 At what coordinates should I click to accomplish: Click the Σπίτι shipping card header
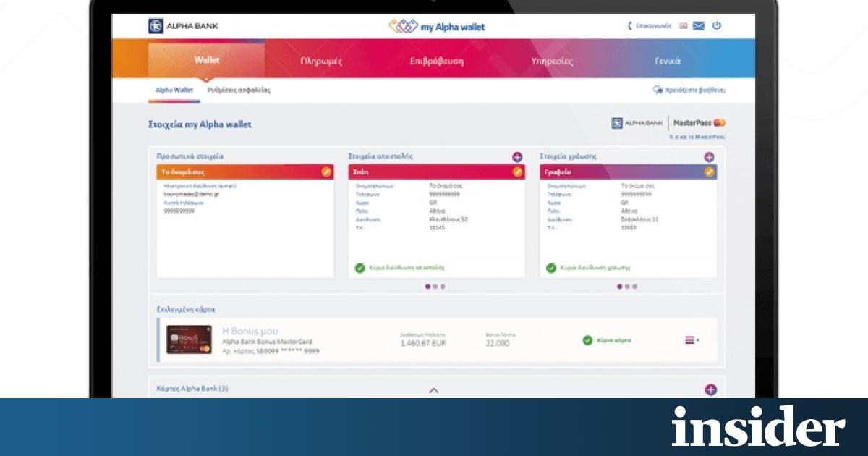point(437,172)
